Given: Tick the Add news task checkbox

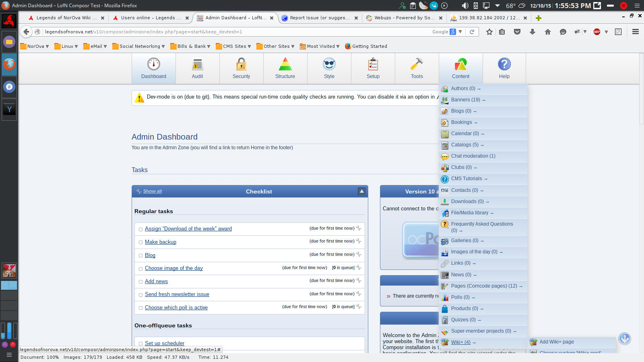Looking at the screenshot, I should [x=140, y=282].
